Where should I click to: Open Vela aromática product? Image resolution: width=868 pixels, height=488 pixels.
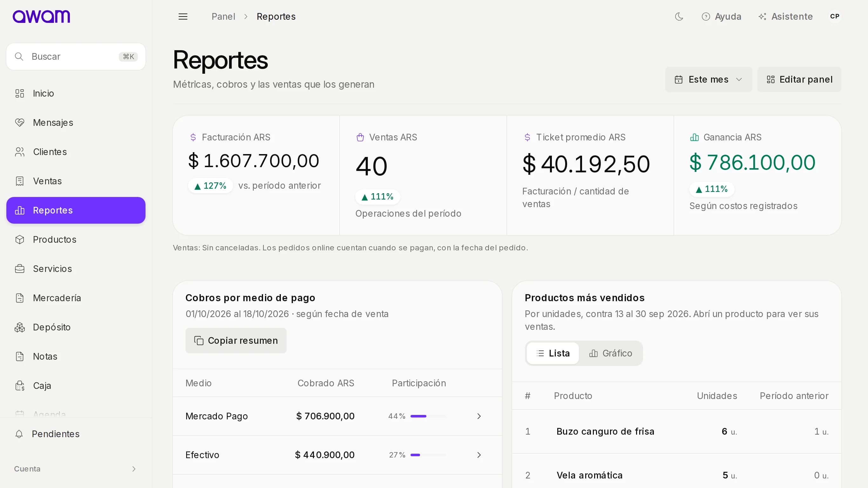coord(590,476)
